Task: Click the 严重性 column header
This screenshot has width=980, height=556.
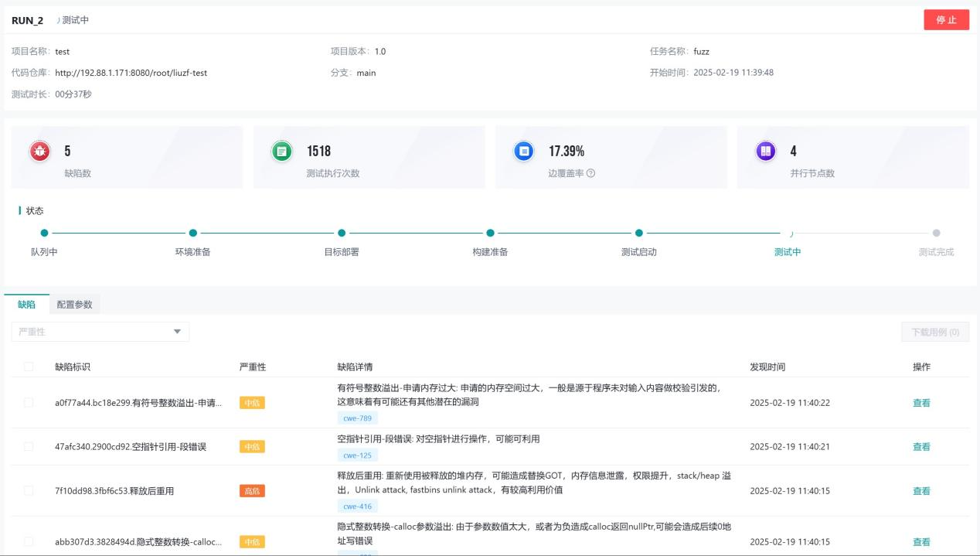Action: [x=253, y=367]
